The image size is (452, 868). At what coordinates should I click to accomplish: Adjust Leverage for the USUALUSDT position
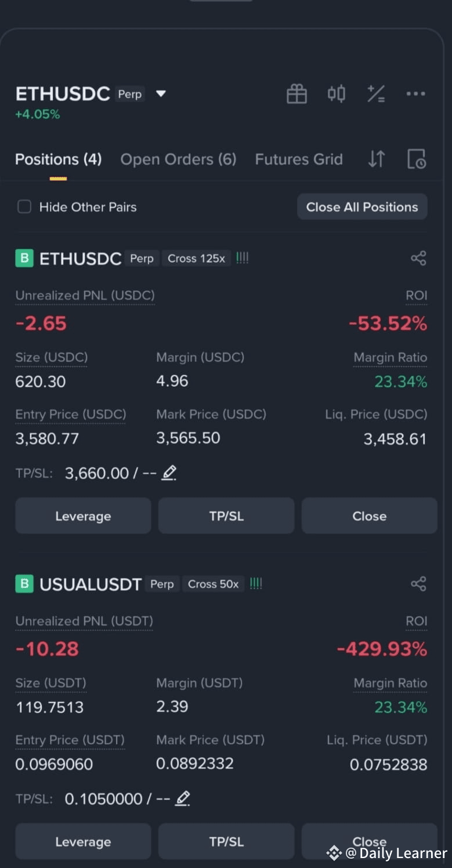click(x=83, y=841)
